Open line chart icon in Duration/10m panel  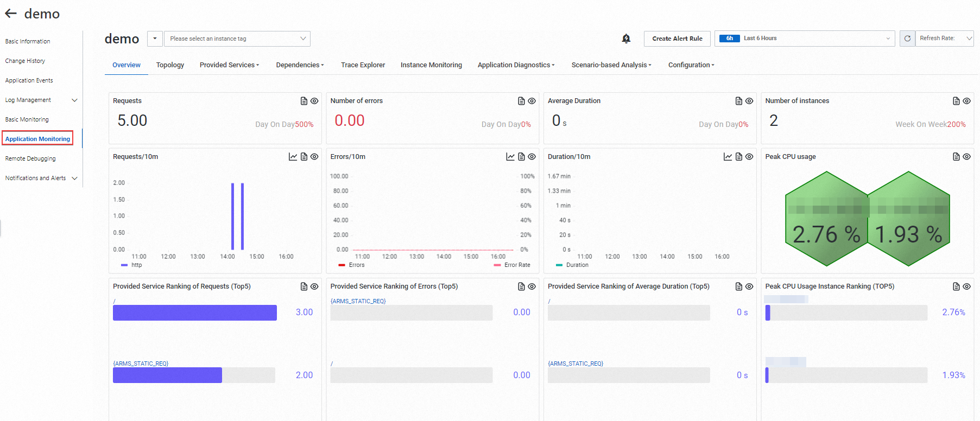click(728, 157)
